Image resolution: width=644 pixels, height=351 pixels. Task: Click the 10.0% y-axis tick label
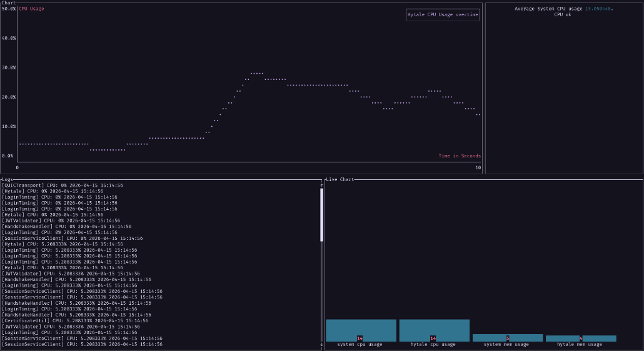tap(9, 127)
